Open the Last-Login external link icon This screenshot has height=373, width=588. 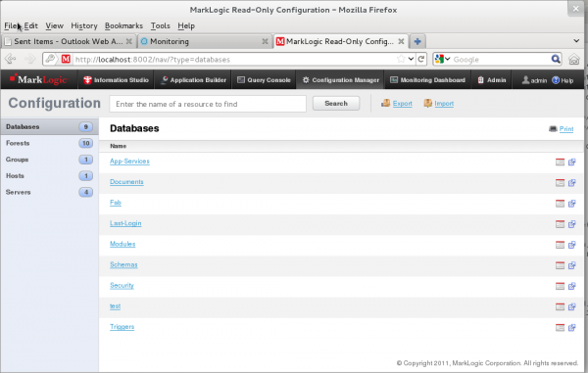tap(572, 224)
